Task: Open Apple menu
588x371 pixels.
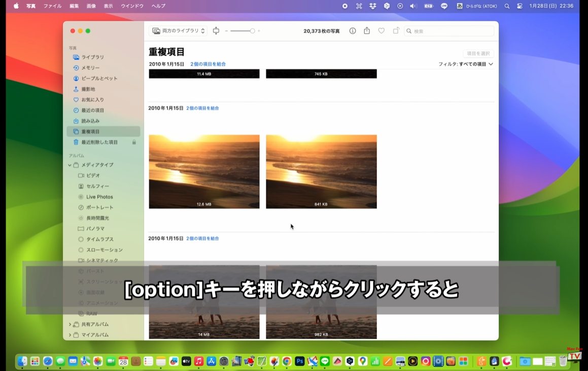Action: pyautogui.click(x=16, y=6)
